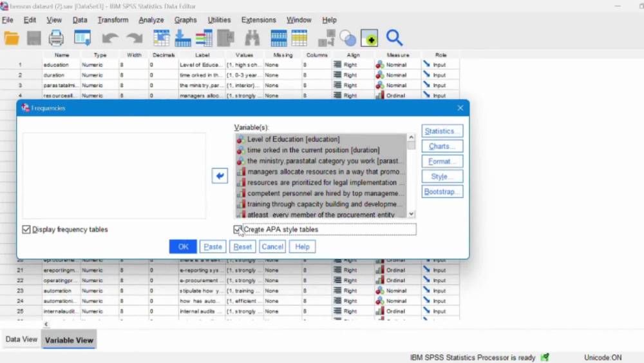This screenshot has width=644, height=363.
Task: Cancel the Frequencies dialog
Action: point(272,247)
